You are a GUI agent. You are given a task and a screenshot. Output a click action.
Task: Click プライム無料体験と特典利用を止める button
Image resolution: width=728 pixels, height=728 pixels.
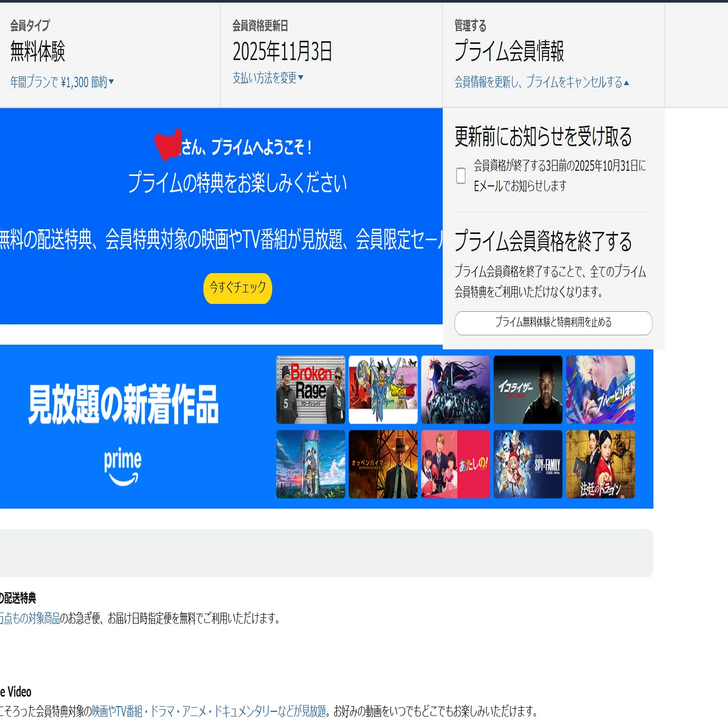(x=553, y=323)
